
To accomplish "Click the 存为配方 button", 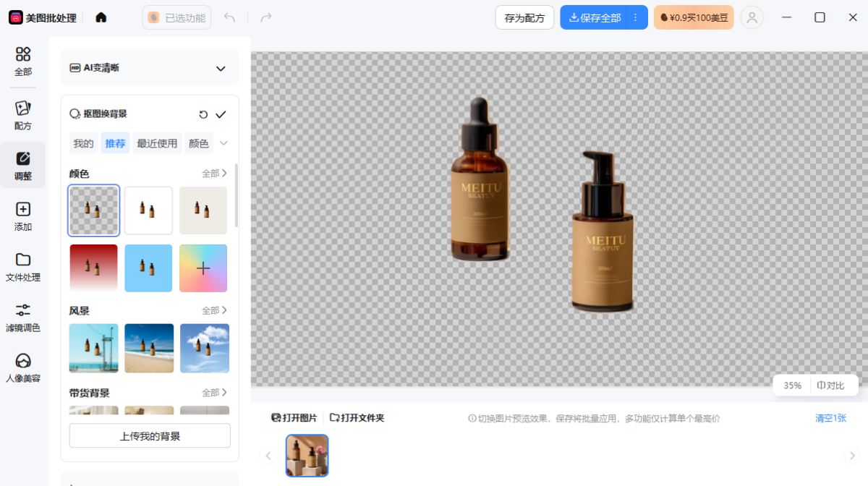I will click(524, 17).
